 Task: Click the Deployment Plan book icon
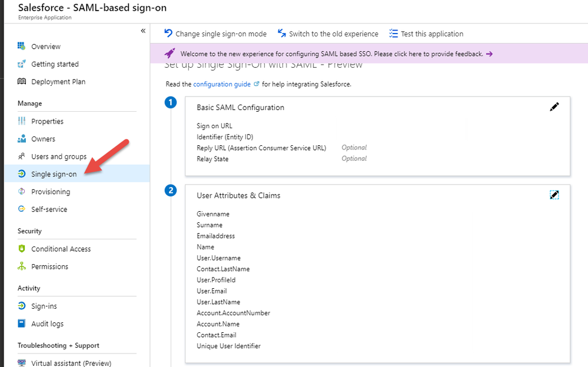point(21,81)
